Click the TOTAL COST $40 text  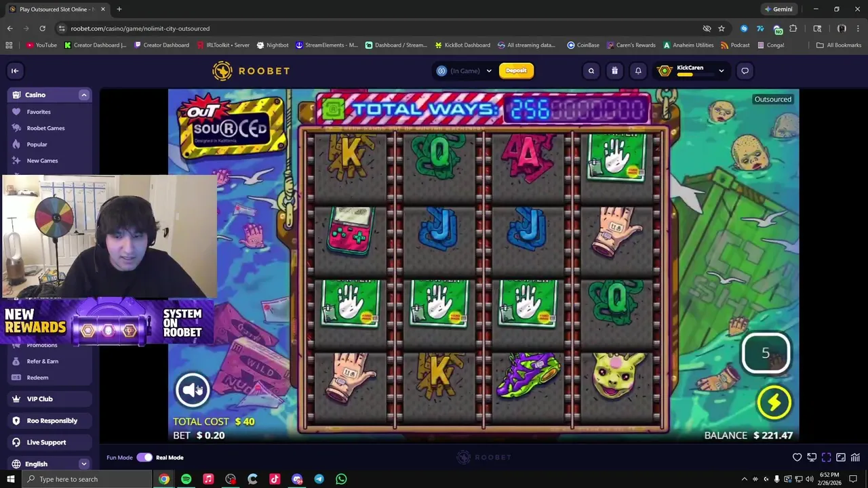coord(214,422)
